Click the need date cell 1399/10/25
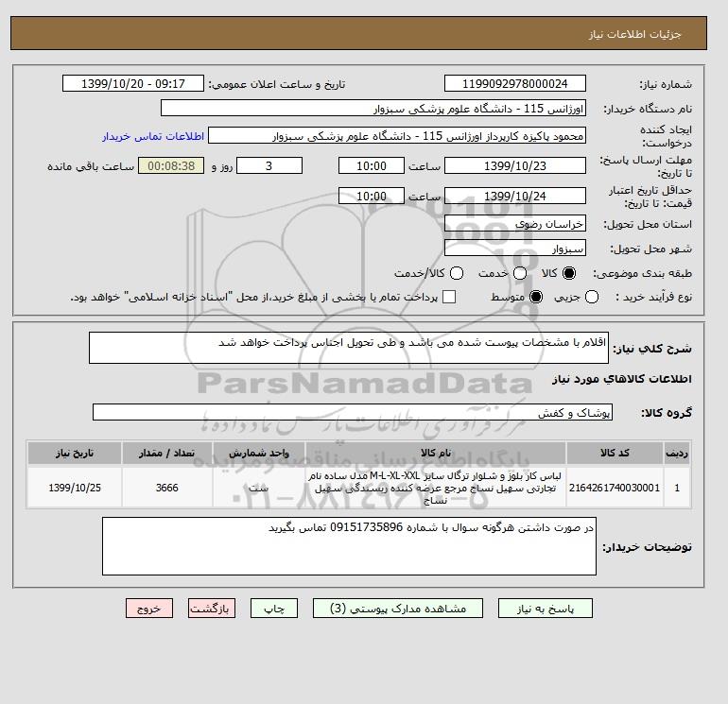Screen dimensions: 728x704 point(75,488)
